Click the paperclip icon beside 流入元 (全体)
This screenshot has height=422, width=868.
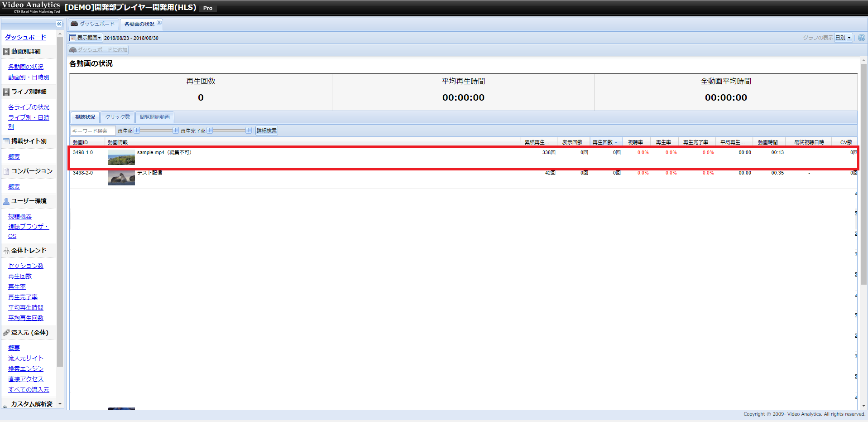pyautogui.click(x=6, y=333)
